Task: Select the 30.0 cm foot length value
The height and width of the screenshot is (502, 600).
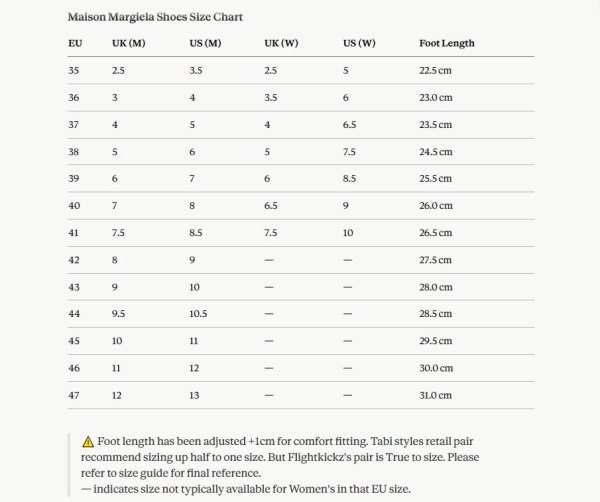Action: pos(436,368)
